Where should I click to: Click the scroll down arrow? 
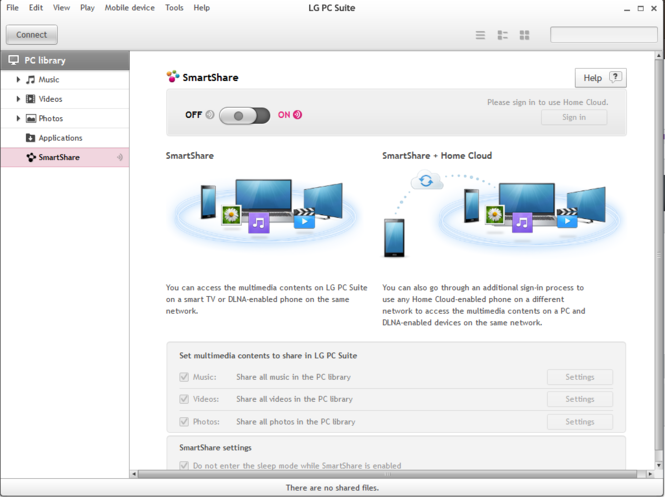[x=659, y=465]
